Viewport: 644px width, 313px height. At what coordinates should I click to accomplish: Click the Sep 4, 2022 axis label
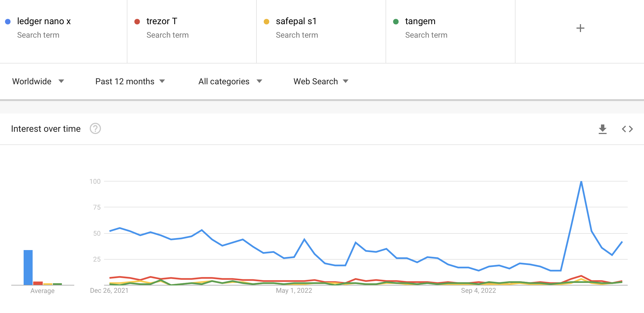pyautogui.click(x=478, y=291)
